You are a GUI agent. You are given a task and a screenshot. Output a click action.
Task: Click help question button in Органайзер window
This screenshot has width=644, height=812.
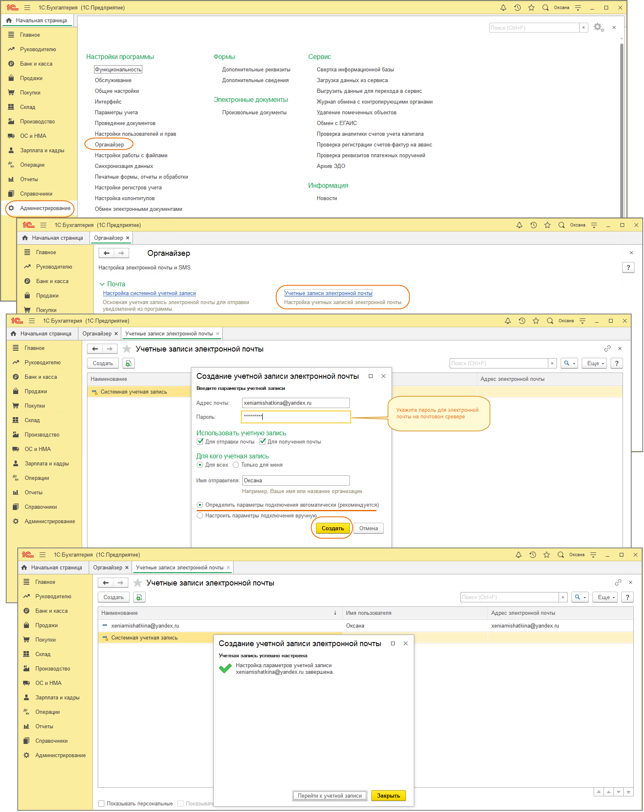[628, 267]
